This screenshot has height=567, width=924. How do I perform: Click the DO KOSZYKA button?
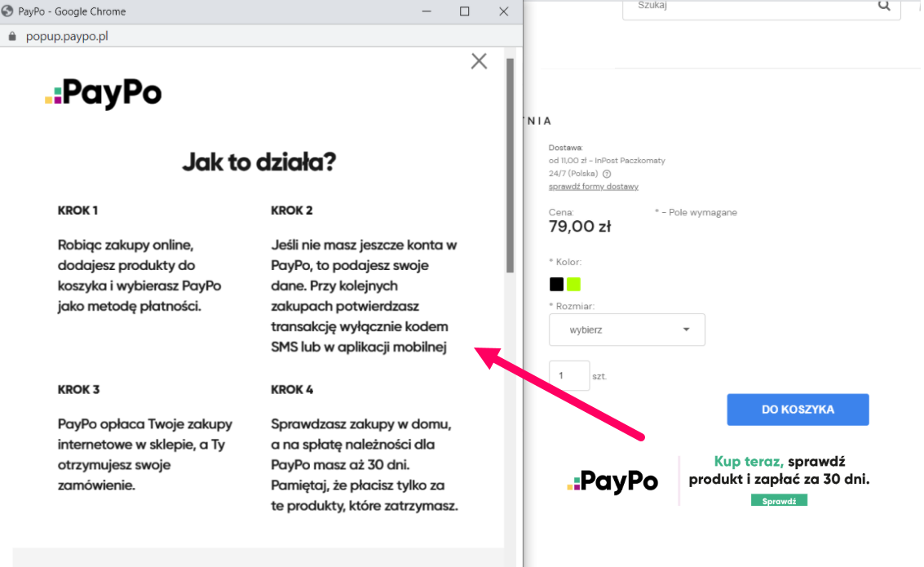pyautogui.click(x=798, y=410)
